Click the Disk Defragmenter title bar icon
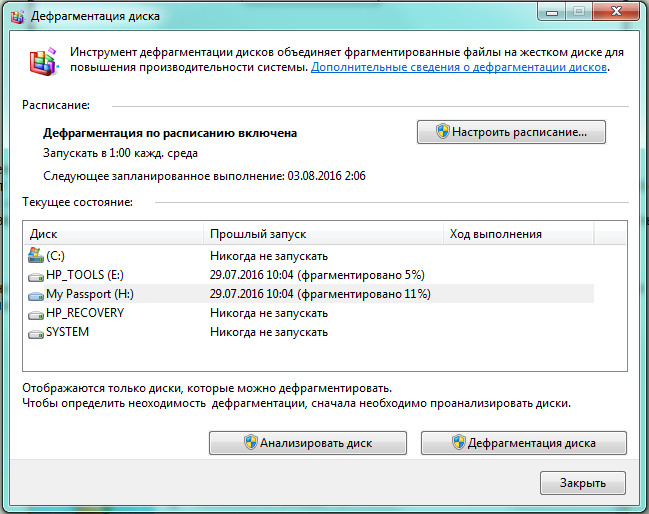Image resolution: width=649 pixels, height=514 pixels. tap(17, 16)
